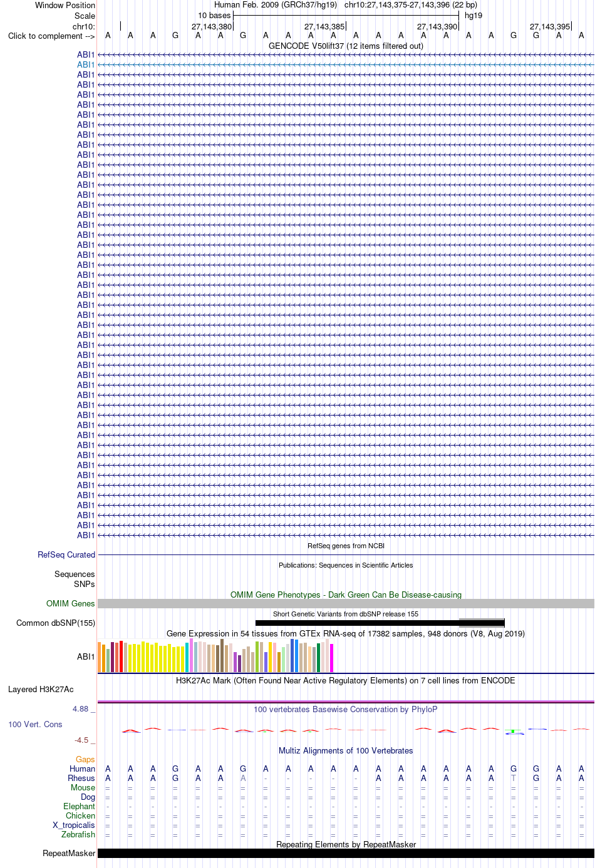Screen dimensions: 595x868
Task: Click the 4.88 PhyloP upper scale value
Action: point(81,708)
